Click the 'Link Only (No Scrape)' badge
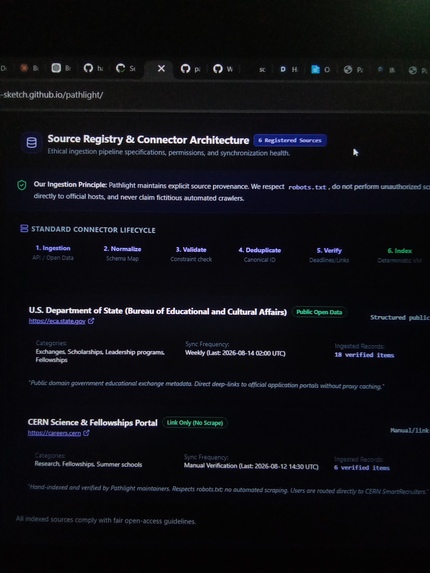The image size is (430, 573). tap(195, 423)
